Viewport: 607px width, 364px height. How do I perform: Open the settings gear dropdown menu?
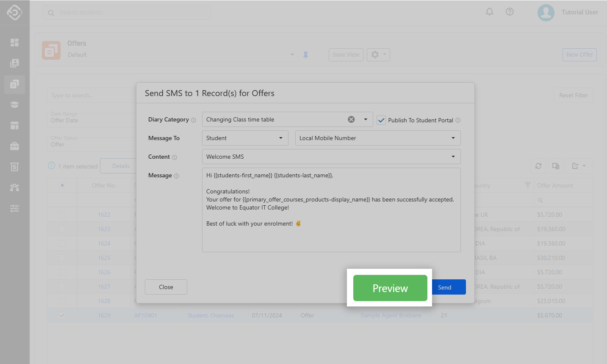[x=378, y=55]
